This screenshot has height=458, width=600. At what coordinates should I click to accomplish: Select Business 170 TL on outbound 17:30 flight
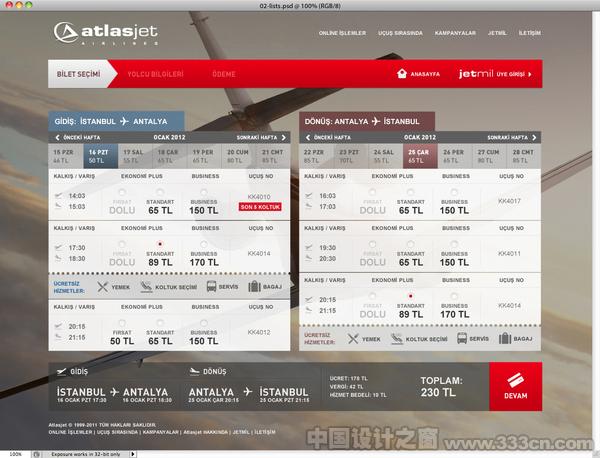pyautogui.click(x=204, y=244)
